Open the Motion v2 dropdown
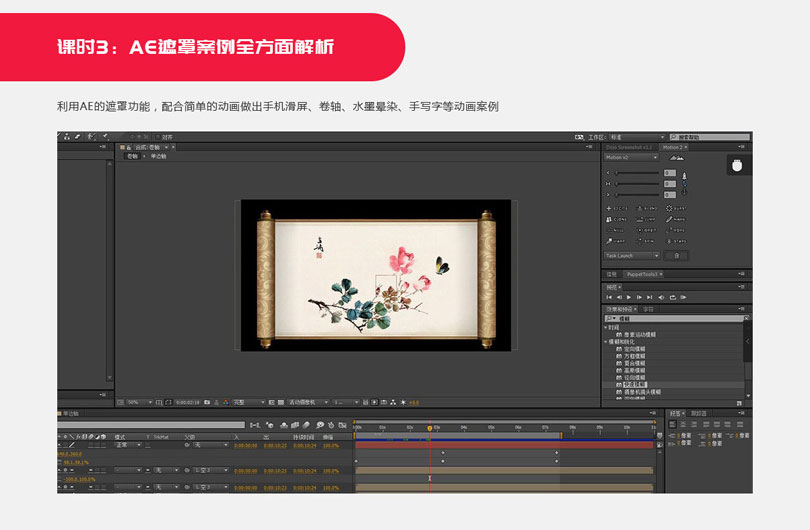 tap(631, 158)
